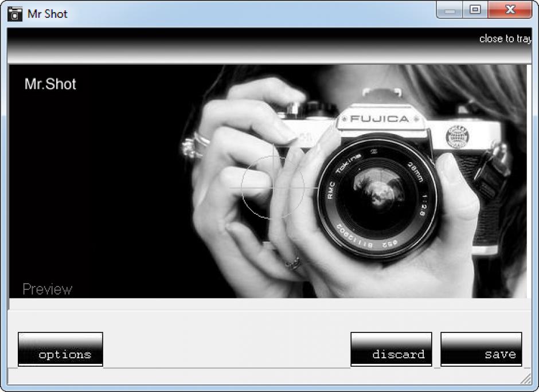This screenshot has width=539, height=392.
Task: Close the Mr Shot window
Action: click(510, 10)
